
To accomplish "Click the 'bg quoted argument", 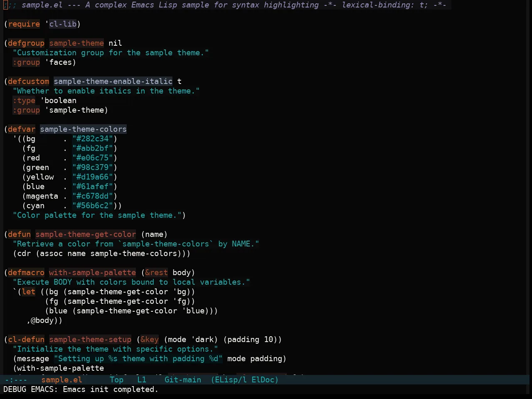I will click(x=180, y=292).
